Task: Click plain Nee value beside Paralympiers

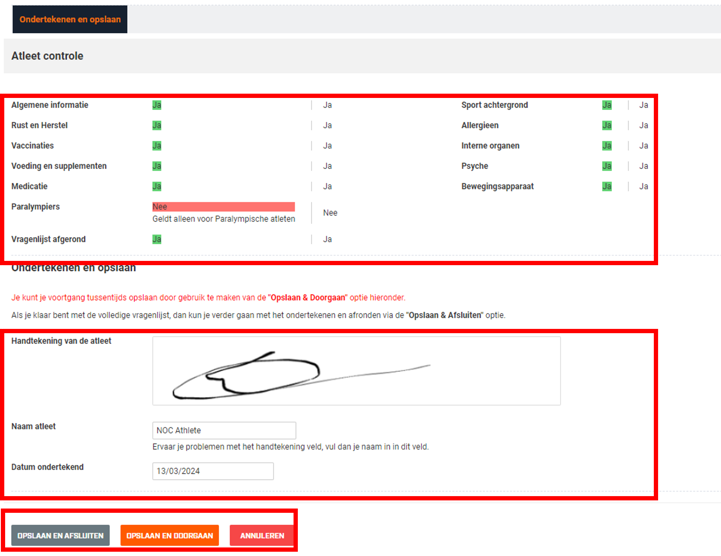Action: [x=330, y=213]
